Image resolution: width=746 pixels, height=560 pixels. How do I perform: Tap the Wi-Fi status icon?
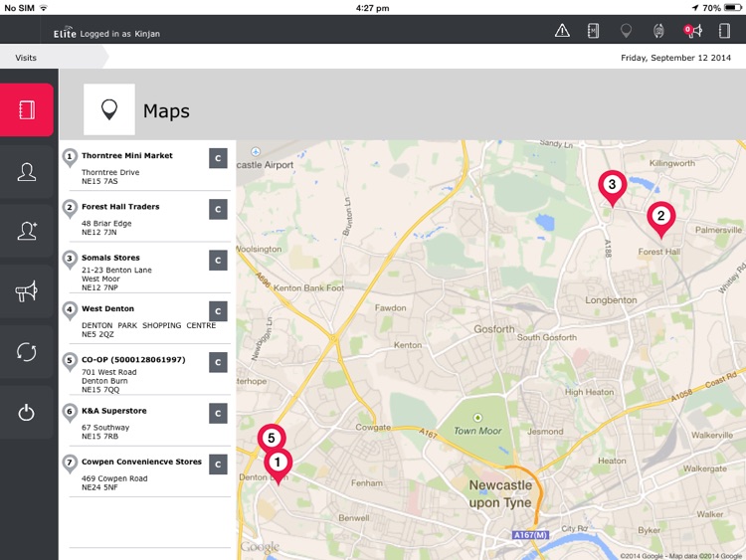[x=44, y=8]
